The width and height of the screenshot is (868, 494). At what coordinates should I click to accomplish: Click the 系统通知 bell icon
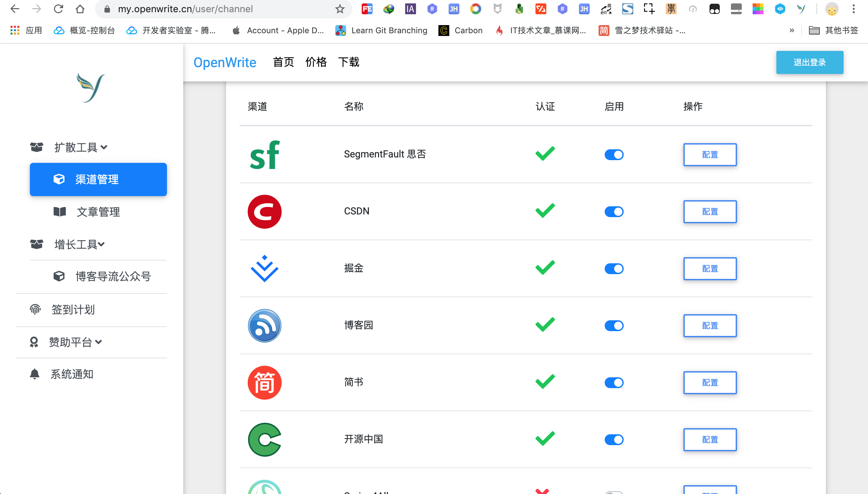tap(34, 374)
